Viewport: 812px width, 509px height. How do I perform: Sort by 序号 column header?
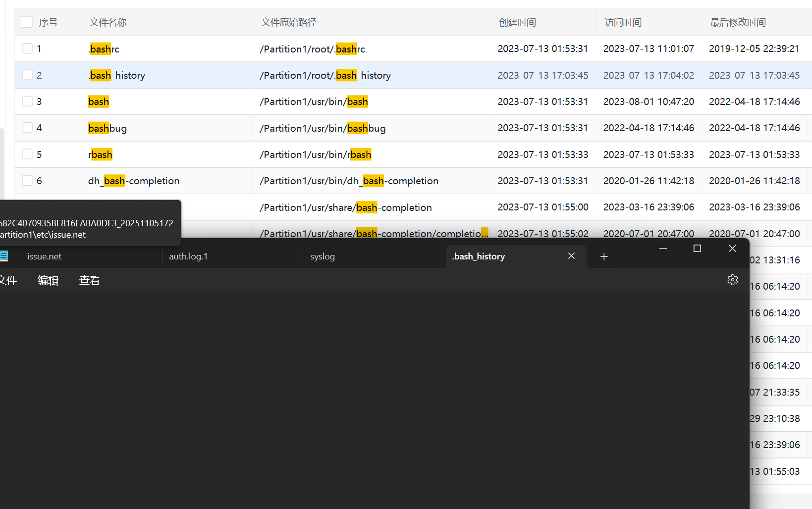click(48, 22)
